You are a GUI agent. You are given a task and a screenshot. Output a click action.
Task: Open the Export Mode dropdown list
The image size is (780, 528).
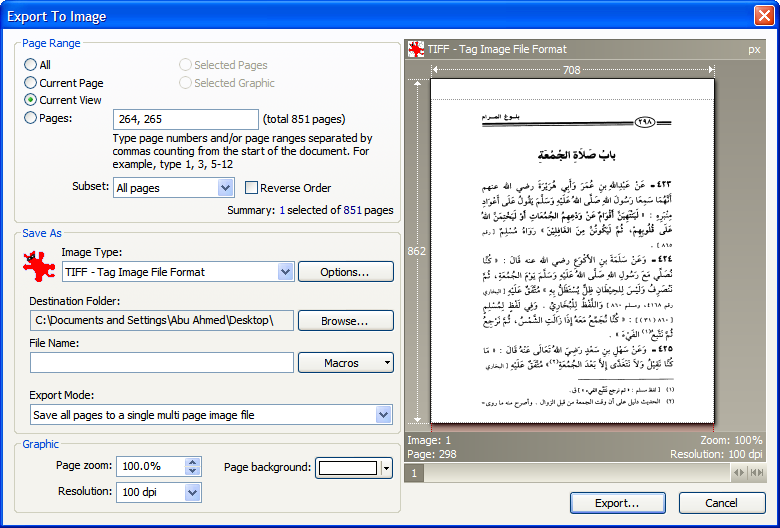click(x=383, y=415)
